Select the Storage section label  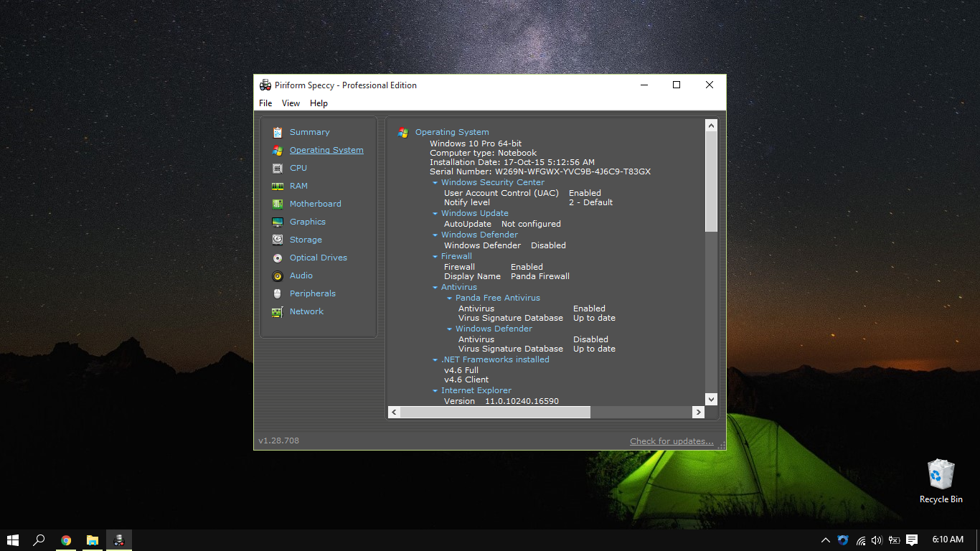click(306, 240)
